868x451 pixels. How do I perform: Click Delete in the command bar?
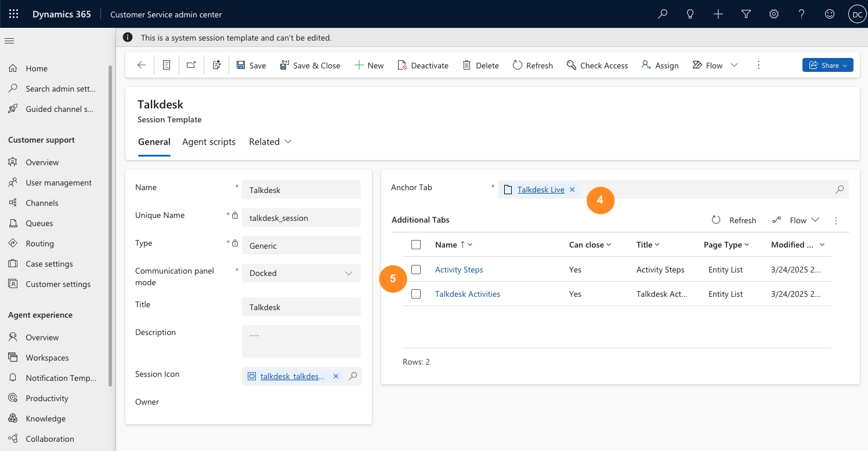coord(480,66)
